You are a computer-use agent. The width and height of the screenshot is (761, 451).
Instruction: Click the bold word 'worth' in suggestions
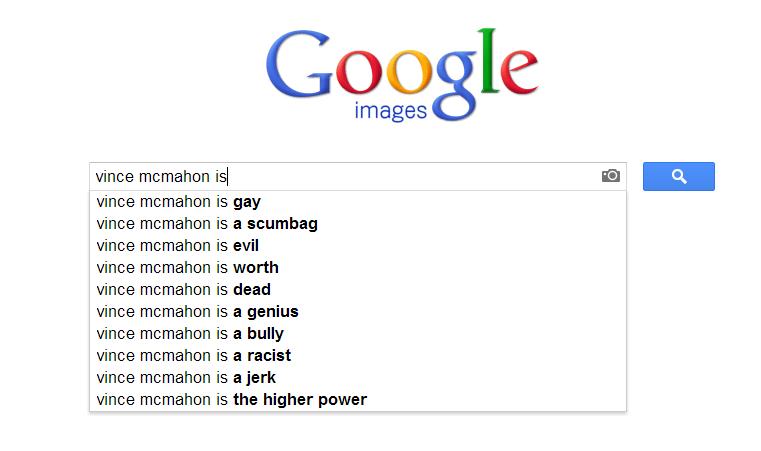pos(256,267)
